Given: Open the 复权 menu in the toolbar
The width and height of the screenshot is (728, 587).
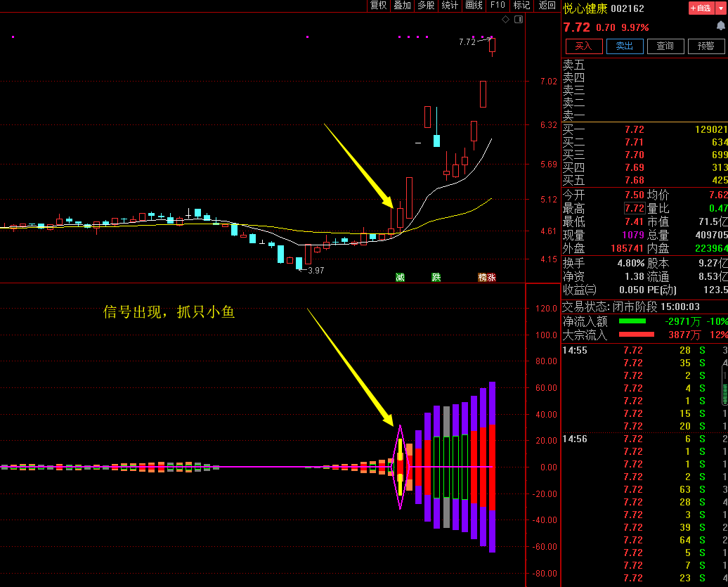Looking at the screenshot, I should click(x=378, y=6).
